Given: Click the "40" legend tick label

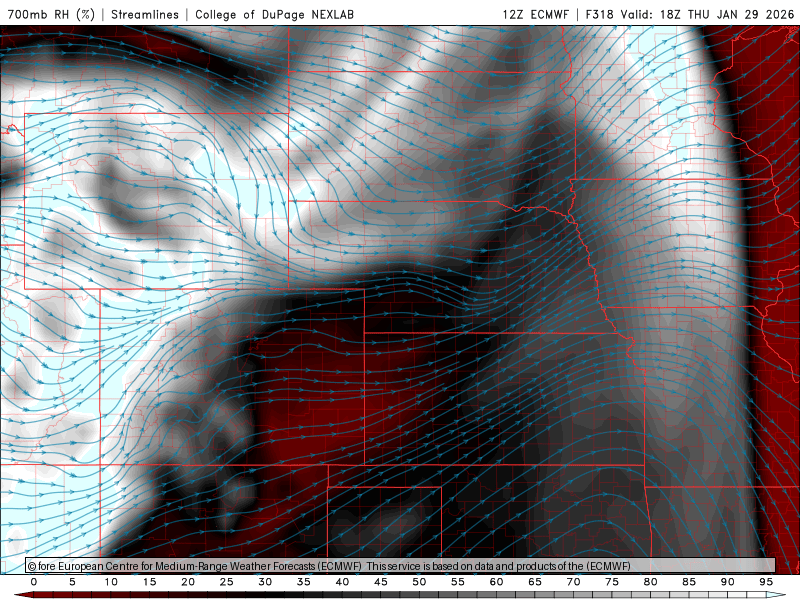Looking at the screenshot, I should click(x=342, y=582).
